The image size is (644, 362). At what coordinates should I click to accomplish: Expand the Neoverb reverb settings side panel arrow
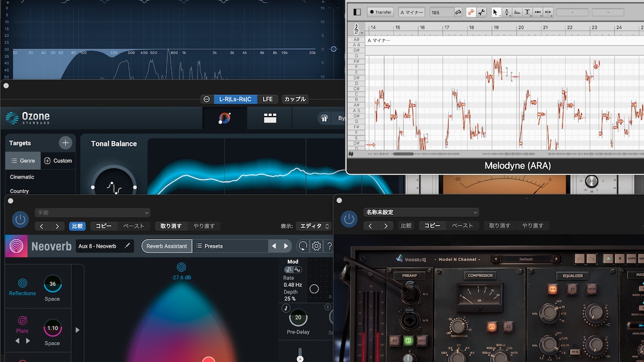(x=78, y=330)
